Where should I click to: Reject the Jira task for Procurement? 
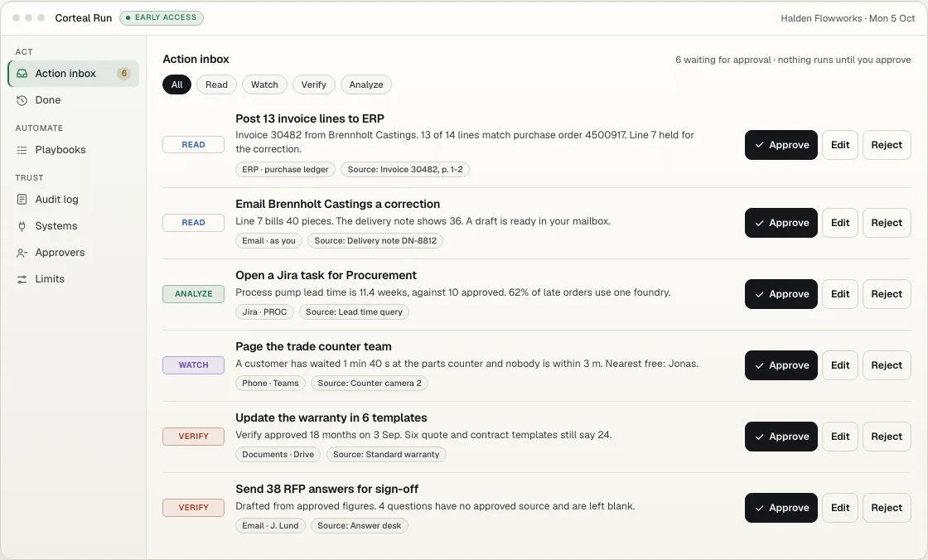tap(887, 294)
